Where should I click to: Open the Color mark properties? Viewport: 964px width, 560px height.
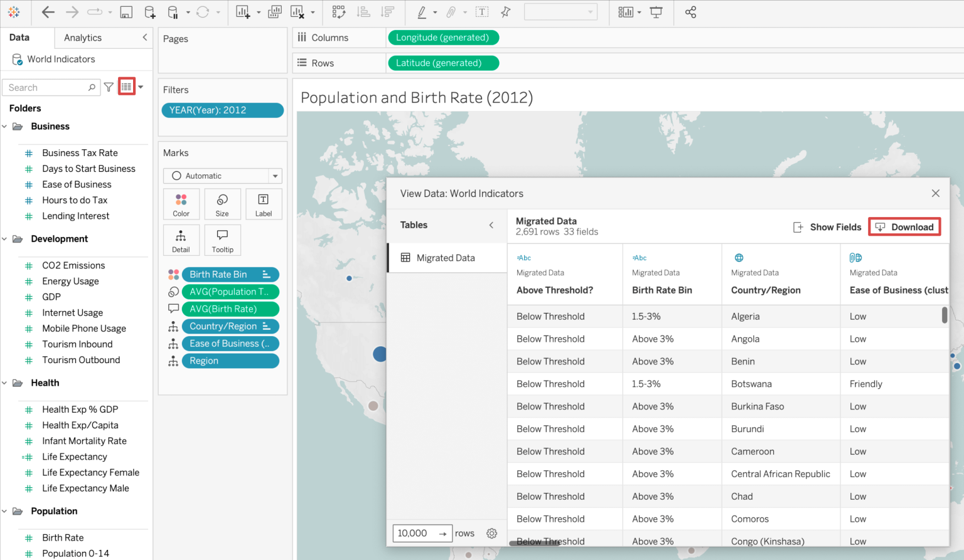tap(181, 204)
